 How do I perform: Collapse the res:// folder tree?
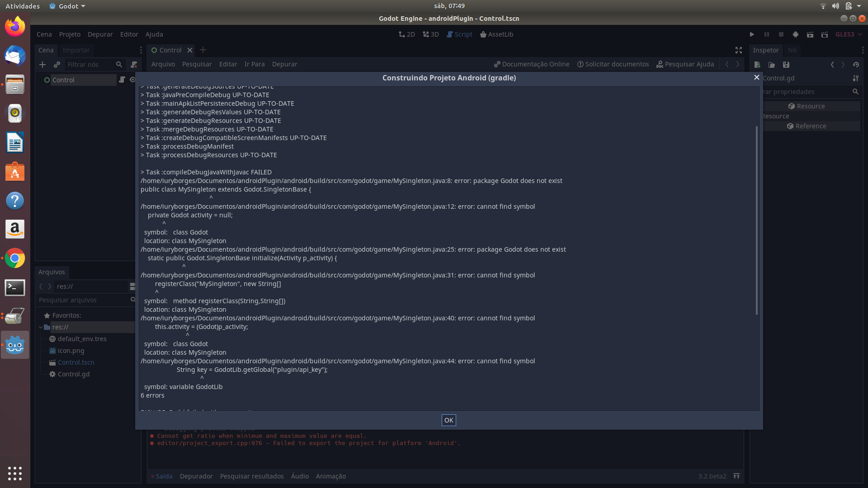[41, 327]
